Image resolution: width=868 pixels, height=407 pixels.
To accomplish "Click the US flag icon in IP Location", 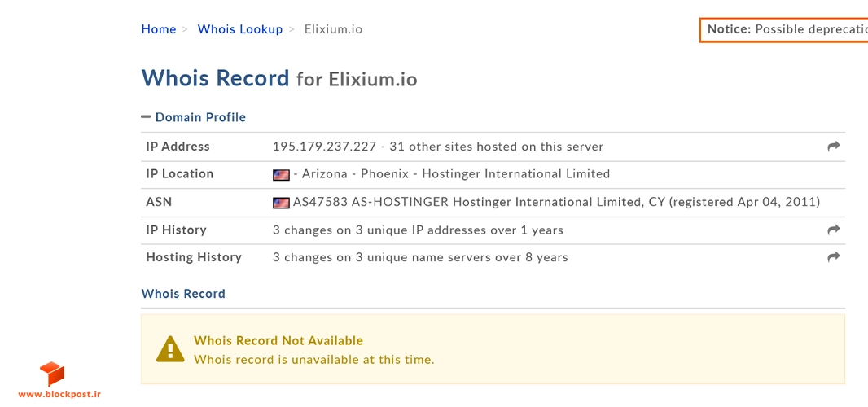I will coord(281,175).
